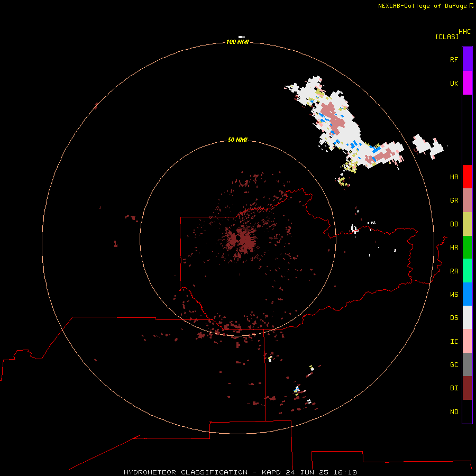Click the HR green legend swatch

tap(467, 248)
